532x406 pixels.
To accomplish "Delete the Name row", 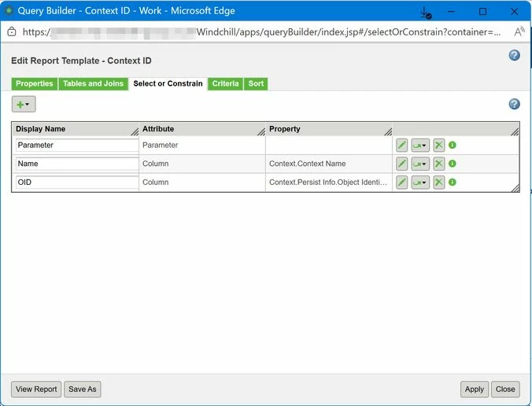I will 438,164.
